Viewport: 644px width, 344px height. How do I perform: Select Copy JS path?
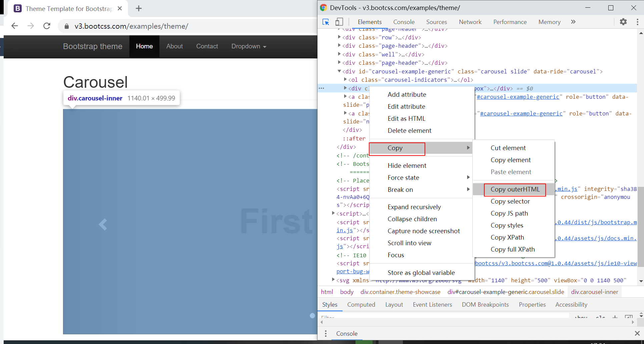tap(514, 213)
